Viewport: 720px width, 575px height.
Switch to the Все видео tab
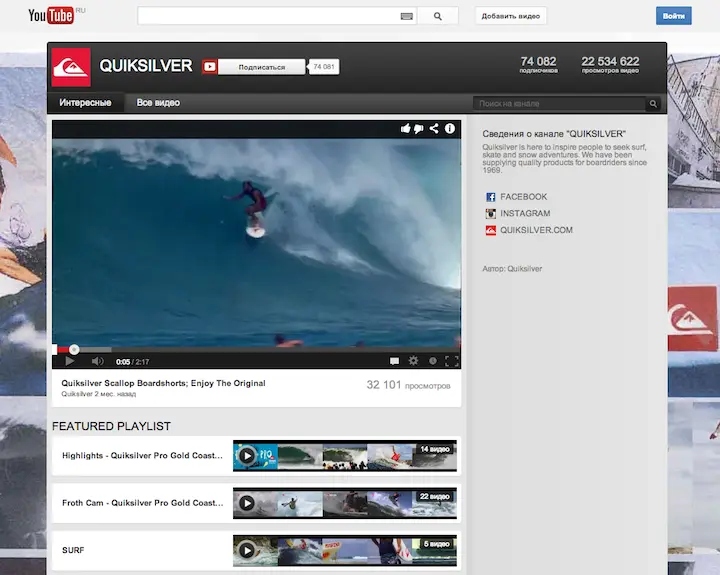(158, 103)
